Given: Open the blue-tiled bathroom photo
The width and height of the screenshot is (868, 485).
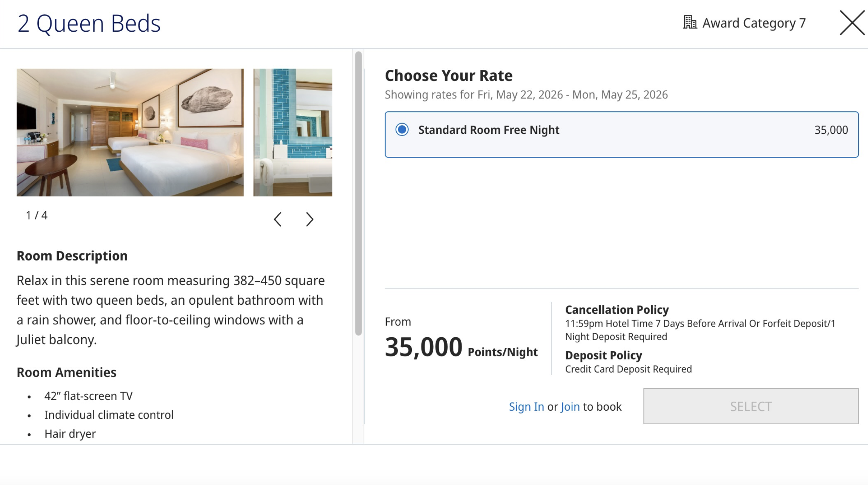Looking at the screenshot, I should (x=293, y=132).
